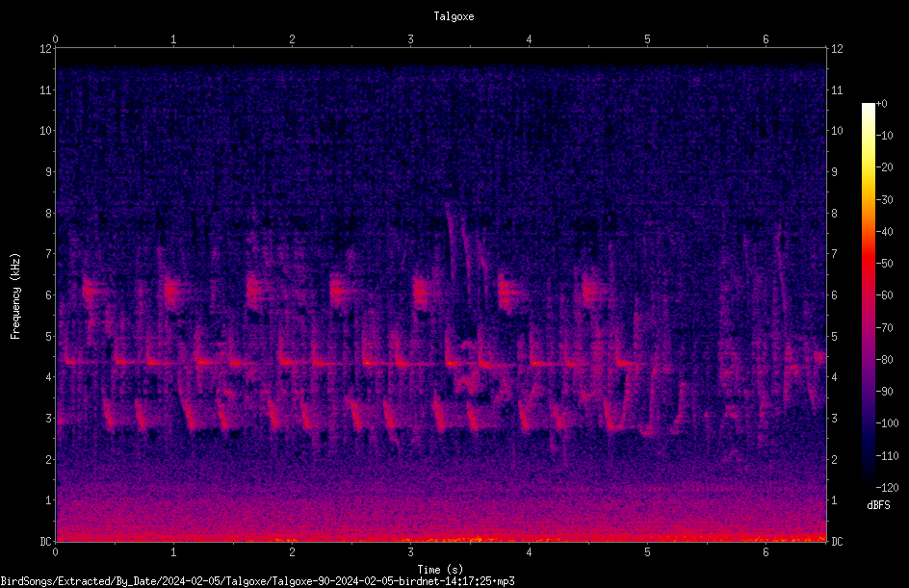The image size is (909, 588).
Task: Click the 12 kHz left axis label
Action: (45, 49)
